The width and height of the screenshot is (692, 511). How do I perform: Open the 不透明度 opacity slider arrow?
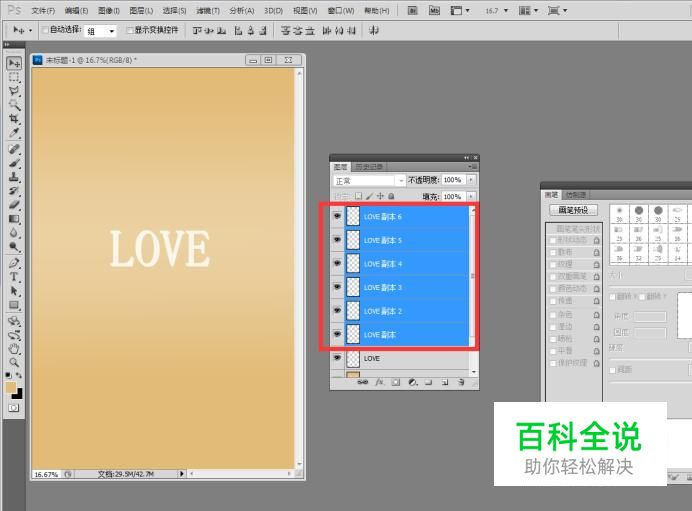click(471, 180)
